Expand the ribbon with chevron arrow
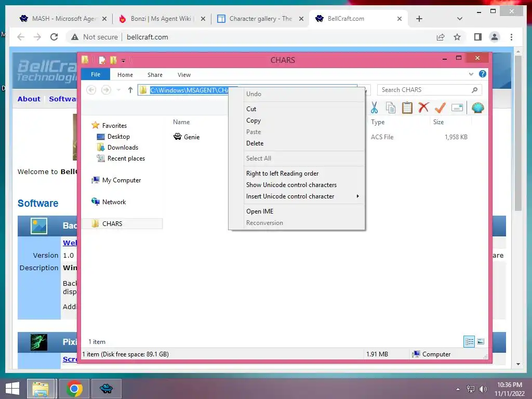 tap(471, 74)
